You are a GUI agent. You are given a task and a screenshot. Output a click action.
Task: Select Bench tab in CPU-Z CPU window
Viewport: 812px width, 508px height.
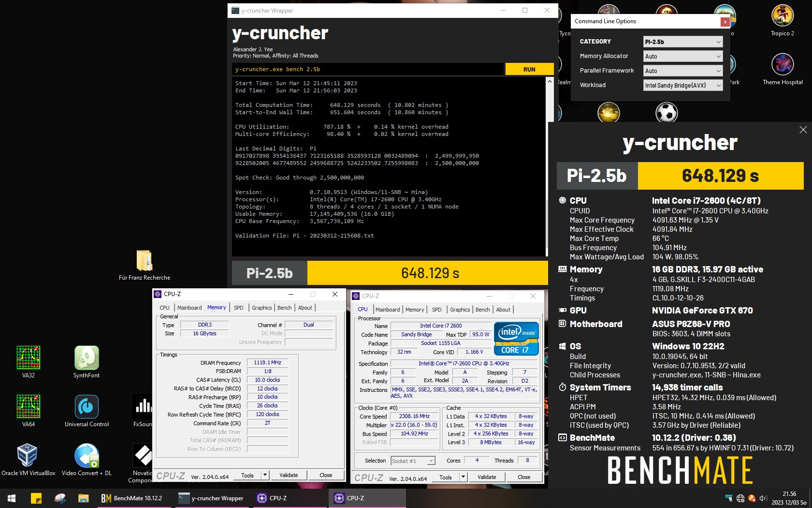click(x=482, y=310)
